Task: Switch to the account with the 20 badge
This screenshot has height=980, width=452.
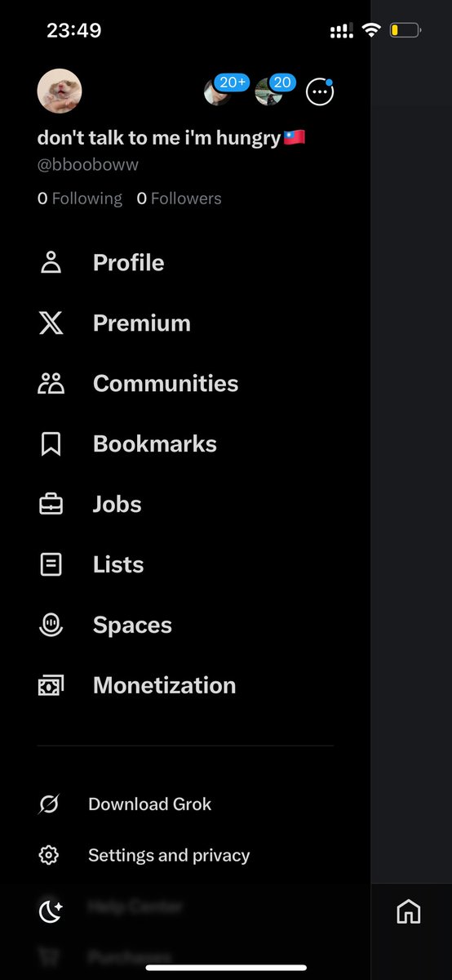Action: click(x=269, y=92)
